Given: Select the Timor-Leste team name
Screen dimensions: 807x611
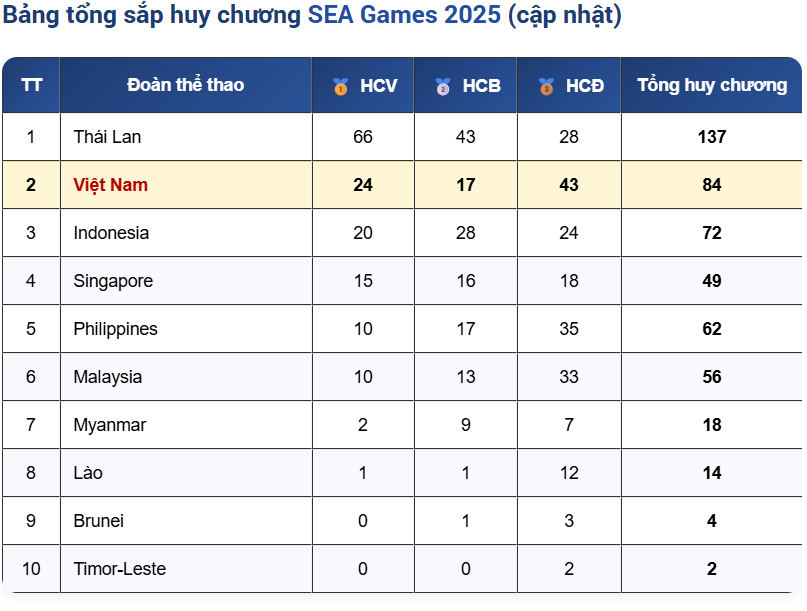Looking at the screenshot, I should pos(119,569).
